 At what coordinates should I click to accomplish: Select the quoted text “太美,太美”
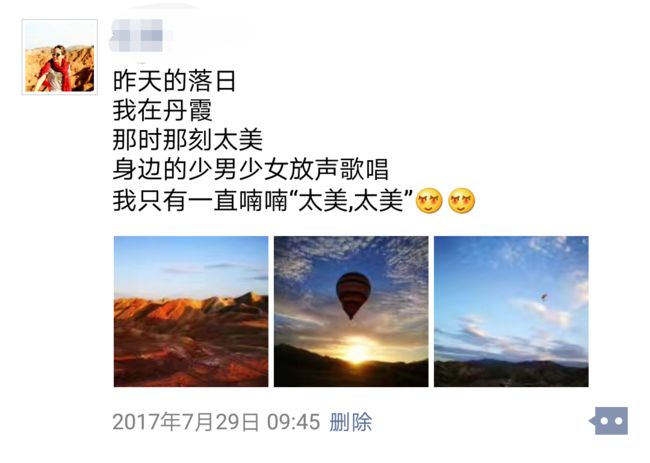[x=354, y=201]
